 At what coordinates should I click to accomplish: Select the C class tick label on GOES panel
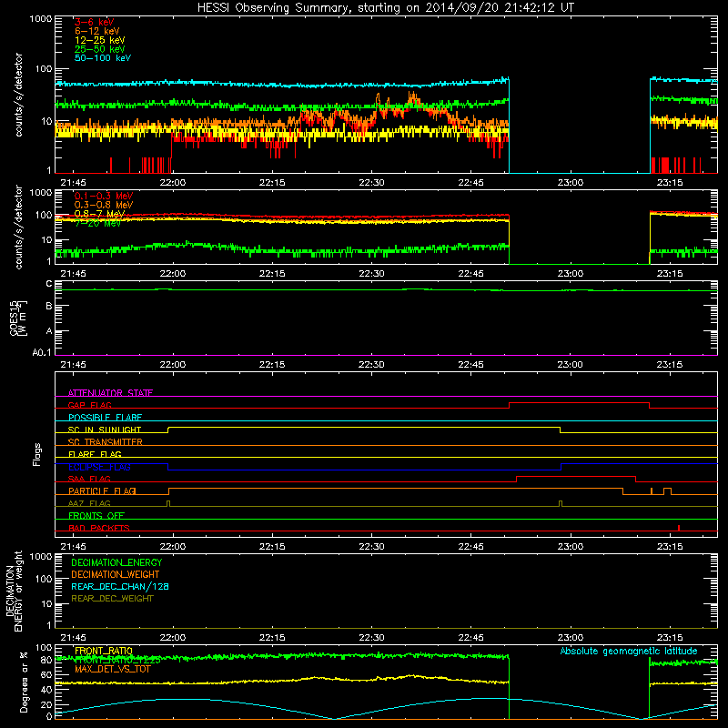point(49,284)
